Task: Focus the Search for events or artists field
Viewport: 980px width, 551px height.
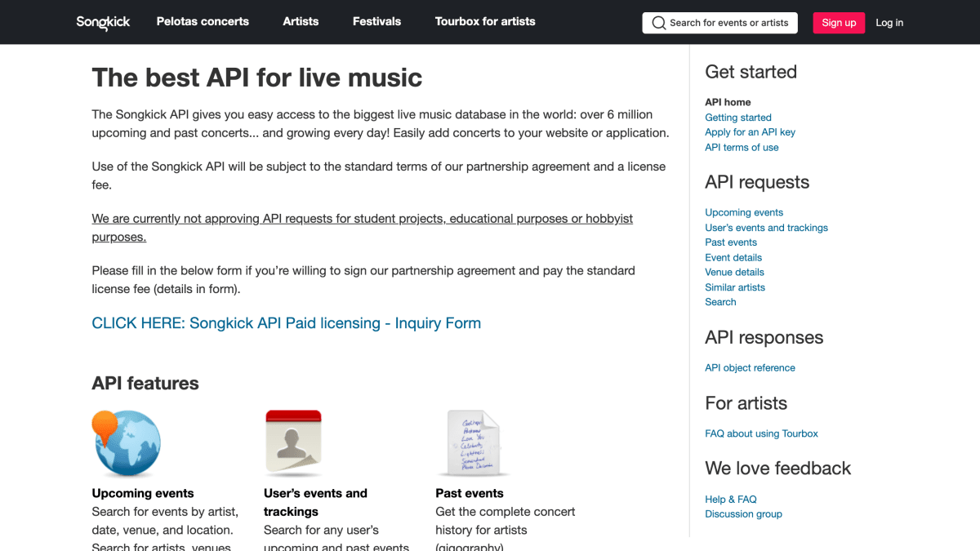Action: point(719,23)
